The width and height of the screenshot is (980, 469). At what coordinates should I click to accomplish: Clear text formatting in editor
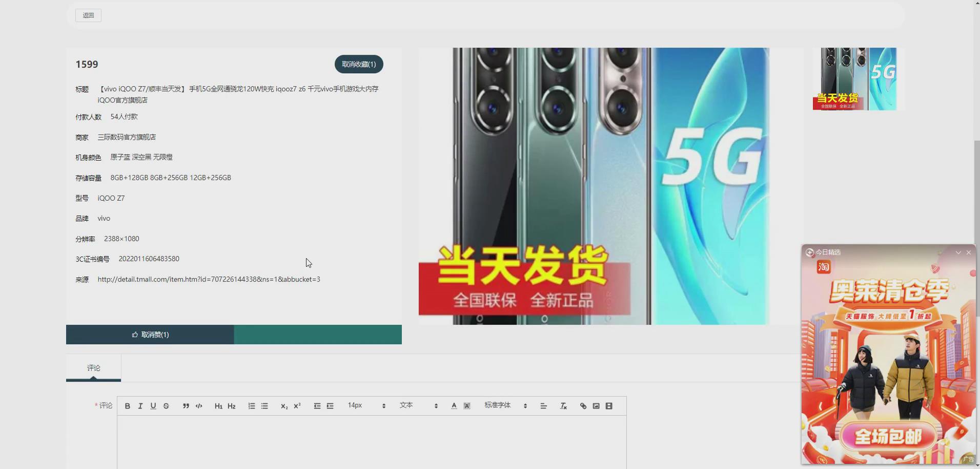[x=563, y=406]
